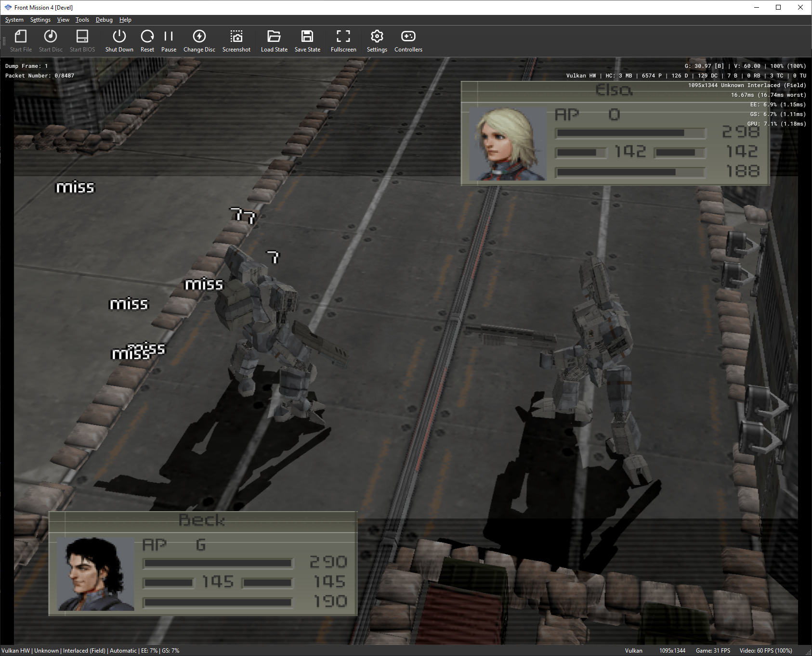This screenshot has height=656, width=812.
Task: Click the 'Dump Frame: 1' overlay text
Action: click(26, 66)
